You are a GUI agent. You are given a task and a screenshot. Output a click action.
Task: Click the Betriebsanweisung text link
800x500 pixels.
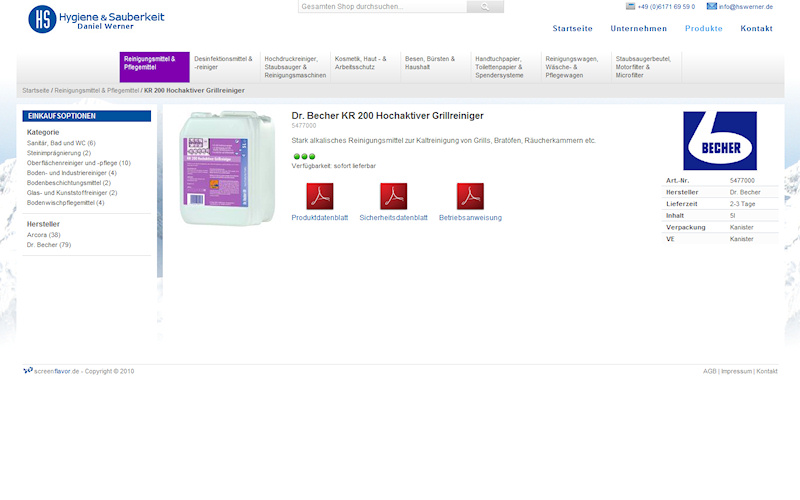470,218
